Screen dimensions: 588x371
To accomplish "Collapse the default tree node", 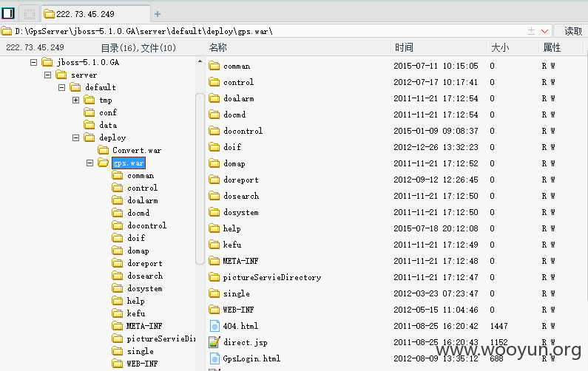I will click(x=62, y=87).
